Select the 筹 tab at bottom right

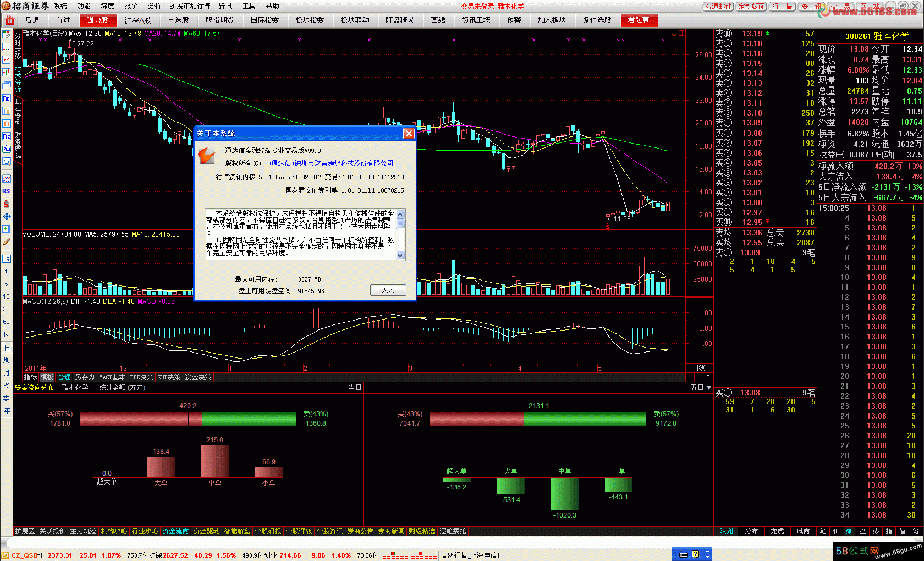tap(916, 531)
